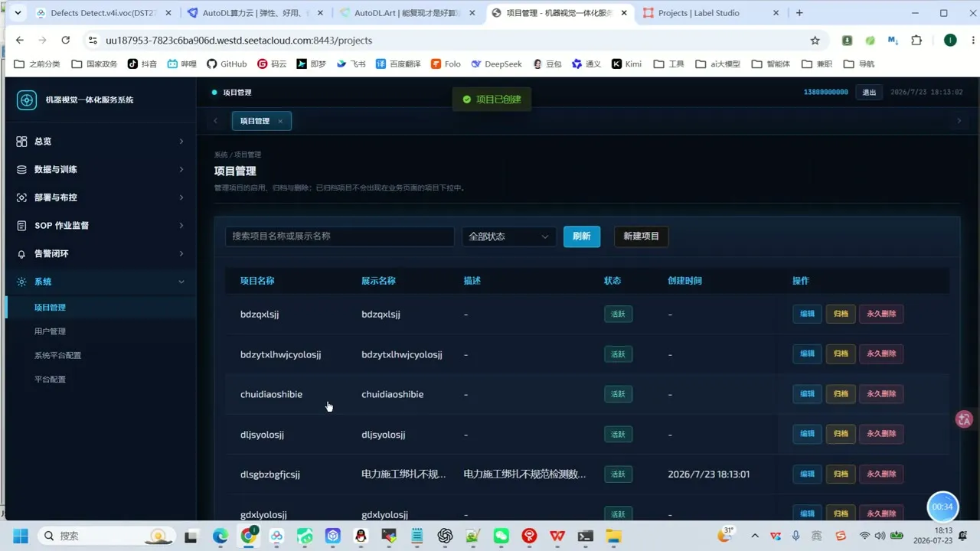Image resolution: width=980 pixels, height=551 pixels.
Task: Click the 告警闭环 bell icon
Action: pyautogui.click(x=21, y=253)
